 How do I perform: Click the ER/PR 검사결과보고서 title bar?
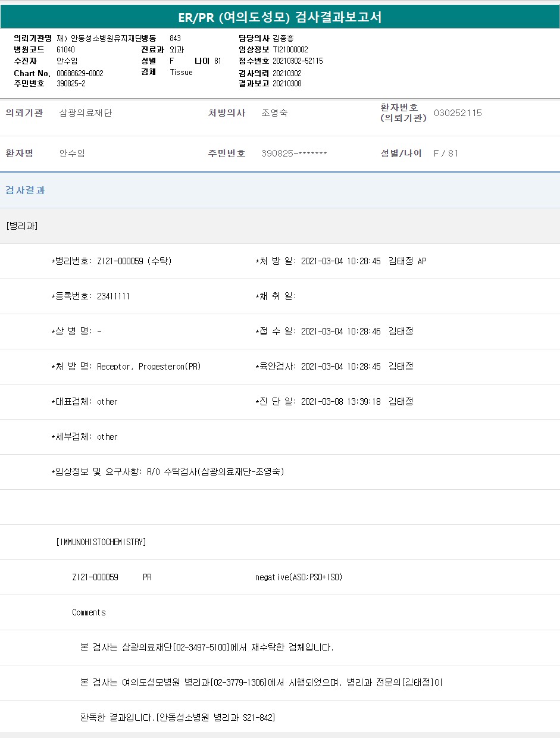(280, 17)
